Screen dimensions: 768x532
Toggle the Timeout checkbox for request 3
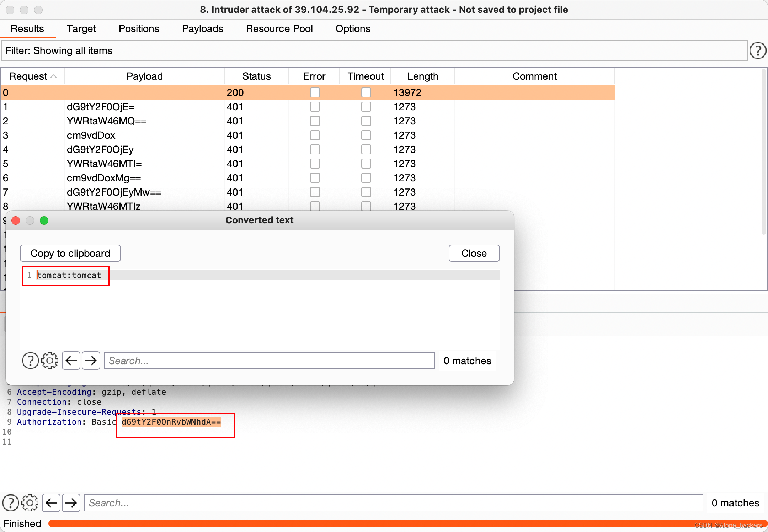366,135
